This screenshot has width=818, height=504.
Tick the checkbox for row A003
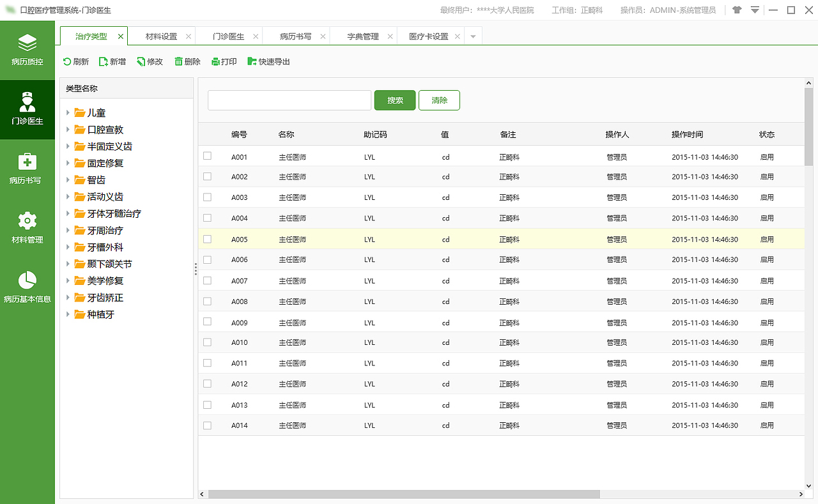(207, 197)
